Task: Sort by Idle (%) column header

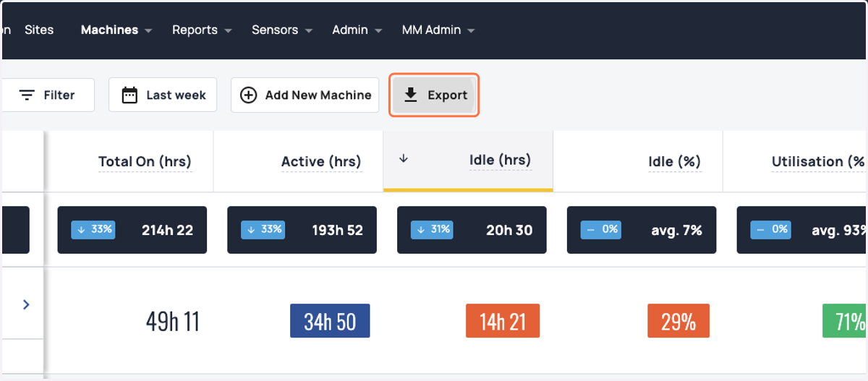Action: 674,161
